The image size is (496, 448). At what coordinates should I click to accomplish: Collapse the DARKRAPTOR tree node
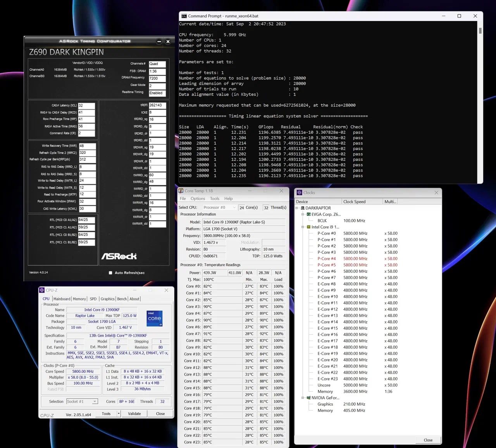297,208
